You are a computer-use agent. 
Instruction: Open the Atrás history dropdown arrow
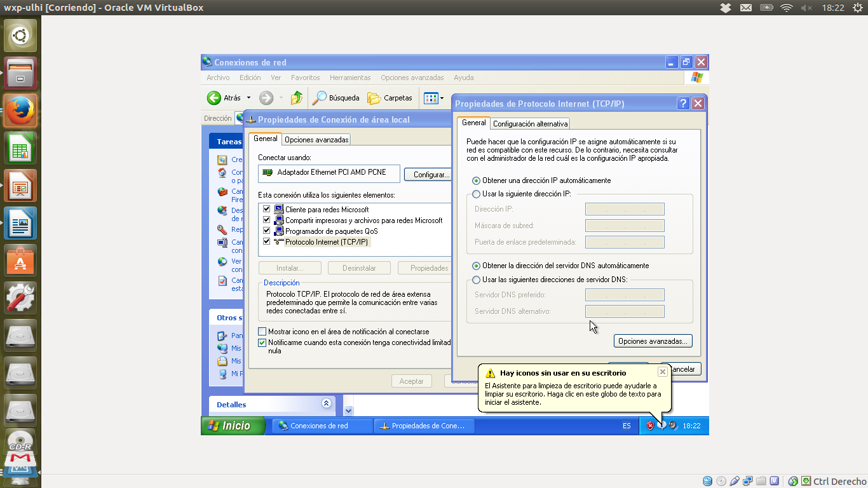coord(248,98)
